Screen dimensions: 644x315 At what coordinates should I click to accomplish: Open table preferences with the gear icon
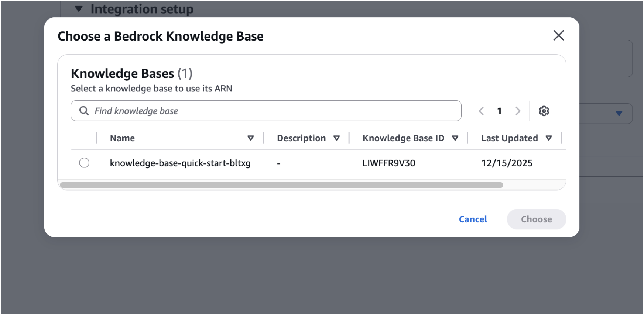544,111
